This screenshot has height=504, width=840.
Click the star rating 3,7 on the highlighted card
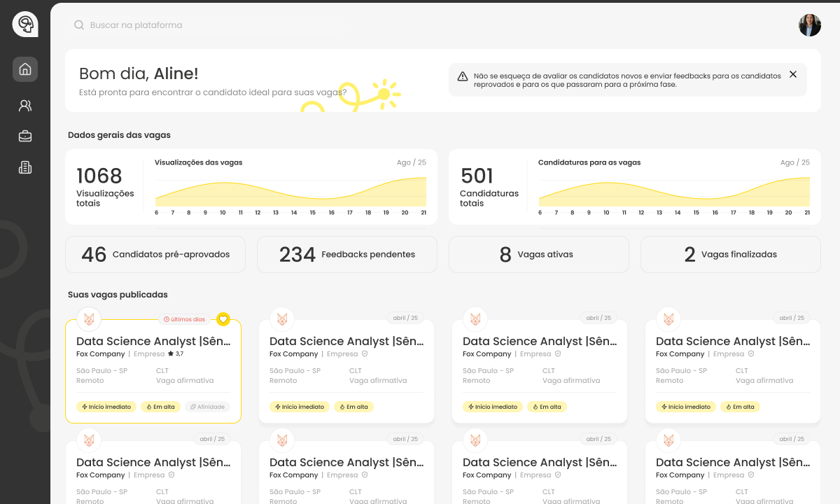[x=176, y=354]
